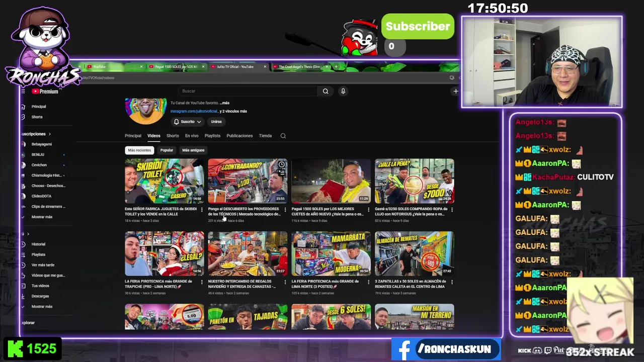Open Shorts from the left sidebar
Screen dimensions: 644x362
[37, 117]
